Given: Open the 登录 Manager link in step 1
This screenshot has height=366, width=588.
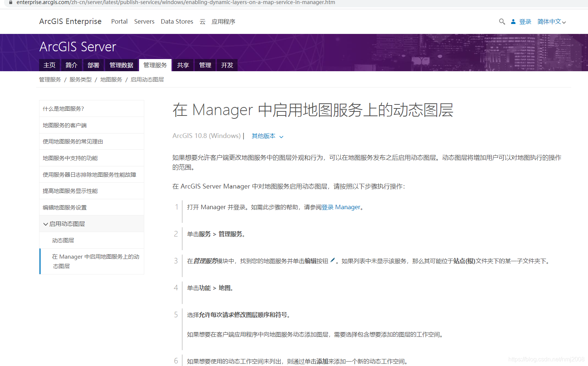Looking at the screenshot, I should click(x=341, y=207).
